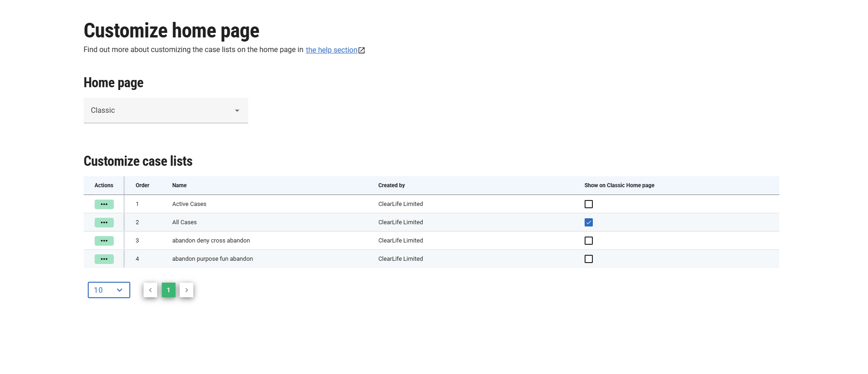The image size is (868, 374).
Task: Click the external link icon beside help section
Action: click(x=362, y=50)
